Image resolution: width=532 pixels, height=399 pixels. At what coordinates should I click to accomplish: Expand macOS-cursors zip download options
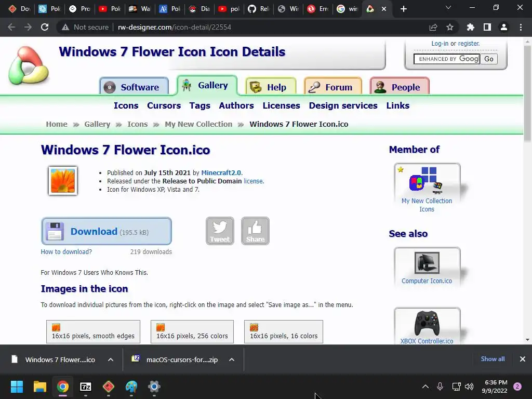(232, 360)
